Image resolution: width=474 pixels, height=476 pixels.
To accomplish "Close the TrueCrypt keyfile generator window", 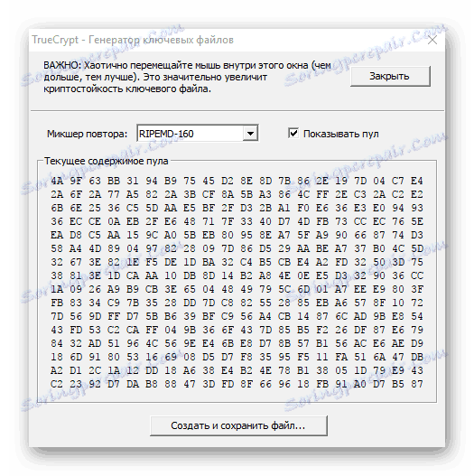I will point(432,40).
